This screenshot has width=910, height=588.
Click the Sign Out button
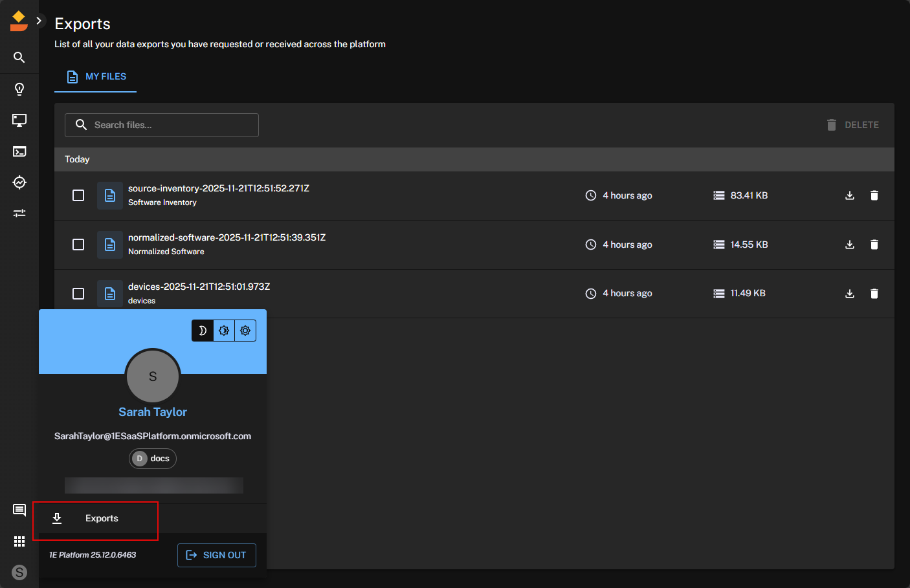(x=216, y=555)
